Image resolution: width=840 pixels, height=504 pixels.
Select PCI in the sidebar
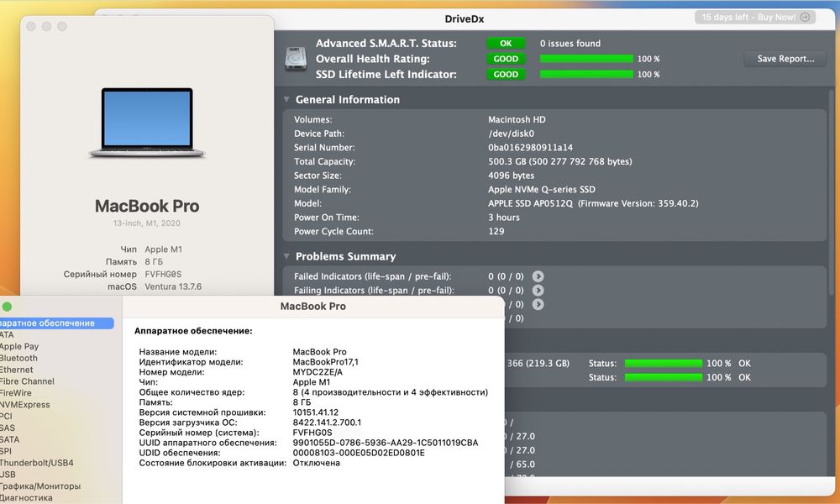tap(6, 416)
